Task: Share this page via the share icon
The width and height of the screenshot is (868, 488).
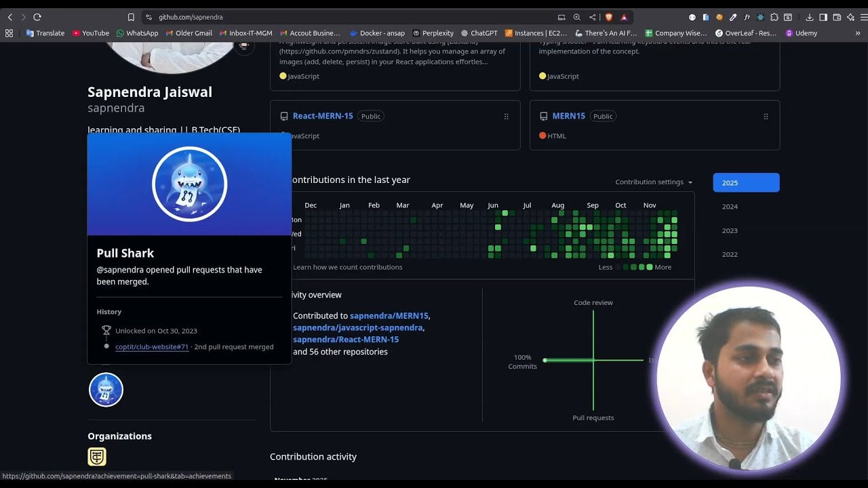Action: 592,17
